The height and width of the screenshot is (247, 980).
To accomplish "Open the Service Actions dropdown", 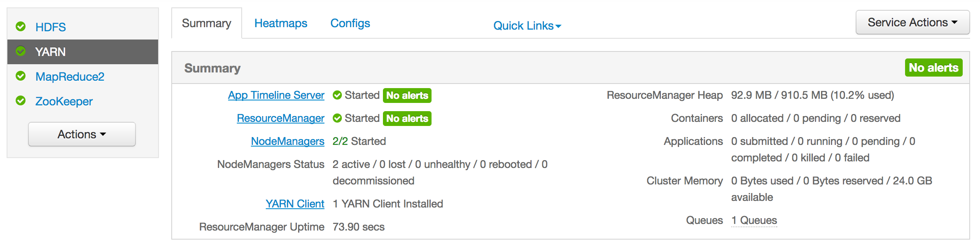I will 912,23.
